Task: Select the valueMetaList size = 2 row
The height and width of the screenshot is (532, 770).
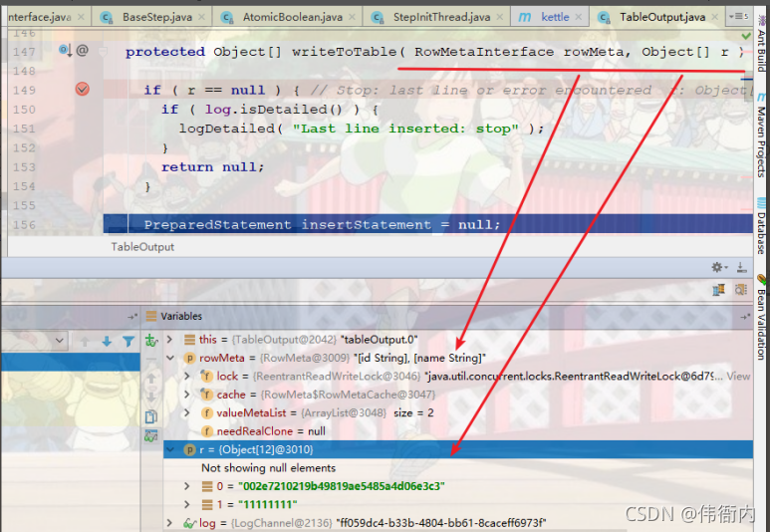Action: pyautogui.click(x=458, y=412)
